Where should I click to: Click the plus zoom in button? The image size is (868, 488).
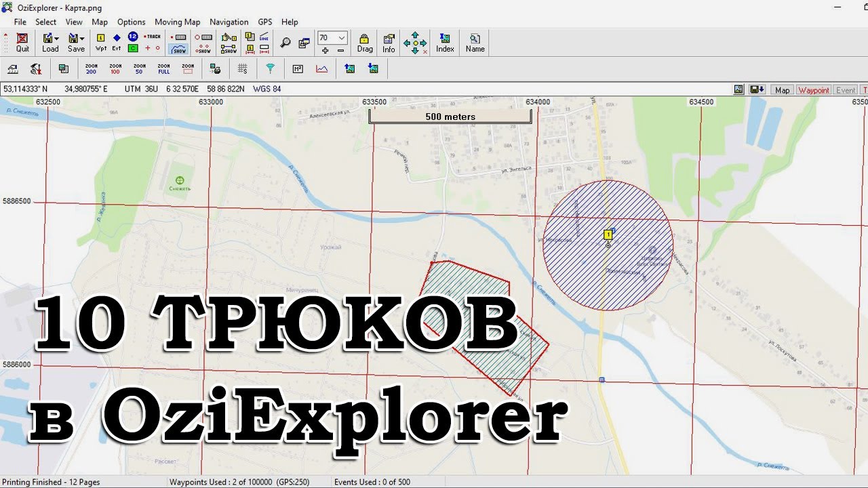point(325,50)
